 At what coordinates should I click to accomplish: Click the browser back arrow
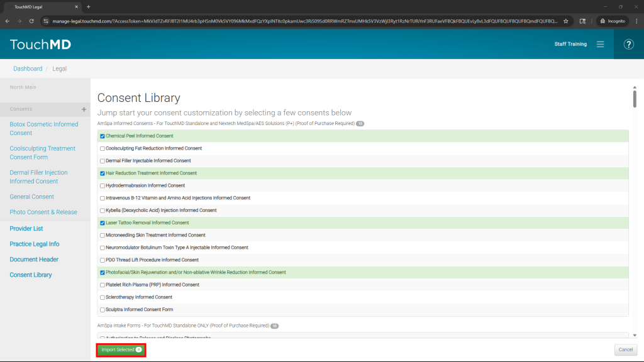pos(7,21)
